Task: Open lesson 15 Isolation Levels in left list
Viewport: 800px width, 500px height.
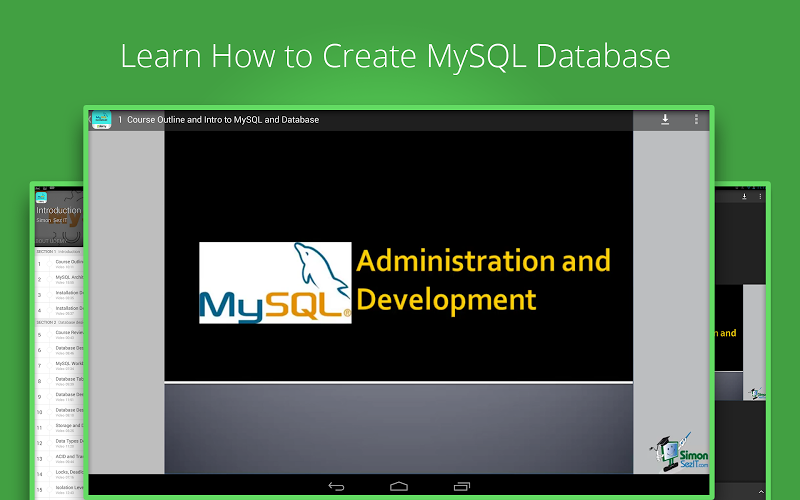Action: (x=59, y=489)
